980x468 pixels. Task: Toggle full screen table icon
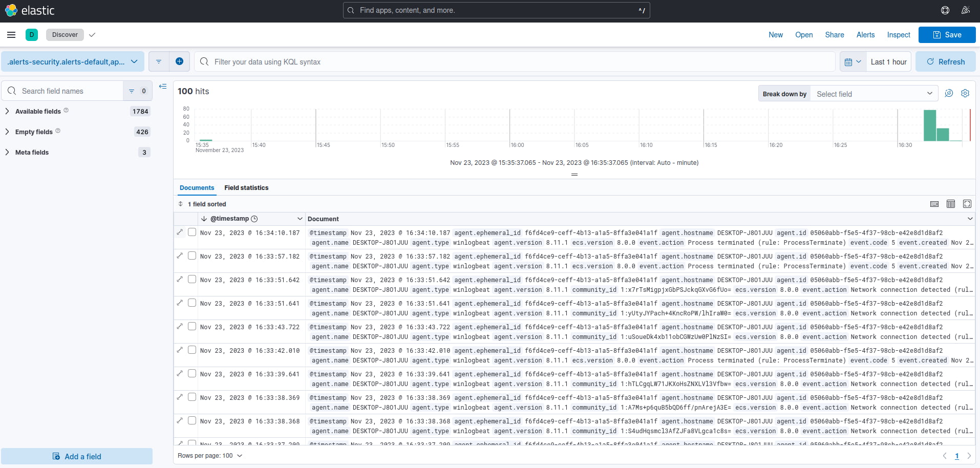(967, 204)
